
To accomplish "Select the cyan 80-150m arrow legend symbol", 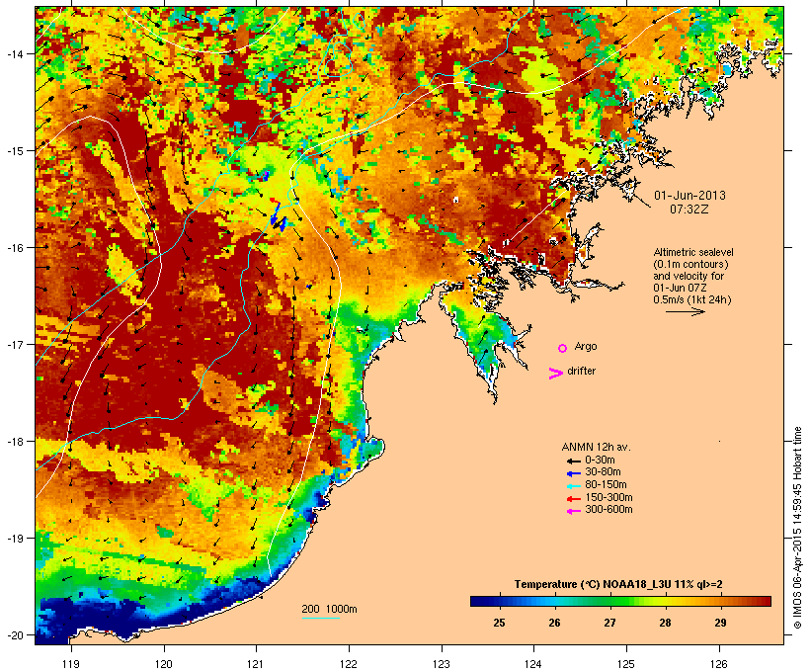I will (x=574, y=486).
